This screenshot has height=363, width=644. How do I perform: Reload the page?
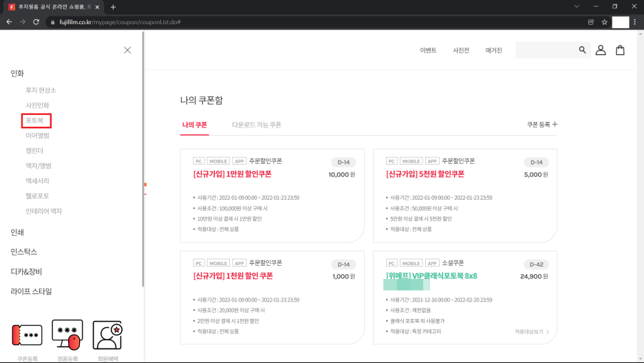[36, 22]
